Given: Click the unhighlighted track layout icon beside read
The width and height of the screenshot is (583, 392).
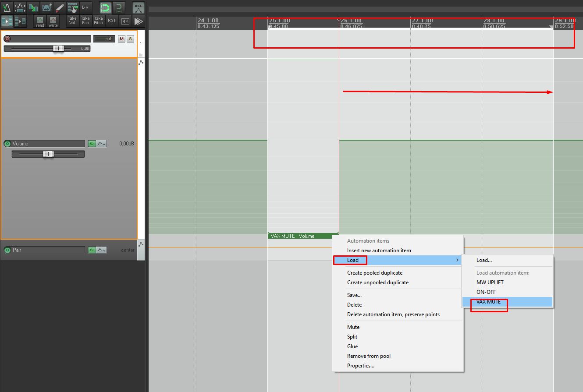Looking at the screenshot, I should 20,21.
